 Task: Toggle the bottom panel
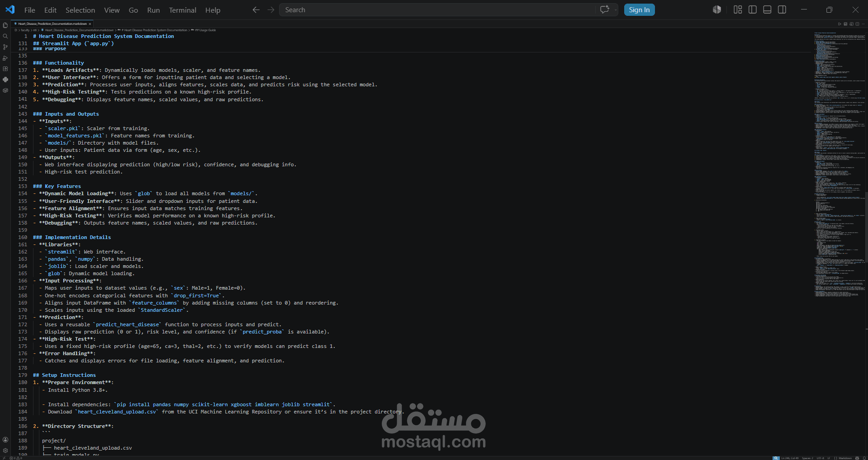(x=767, y=9)
